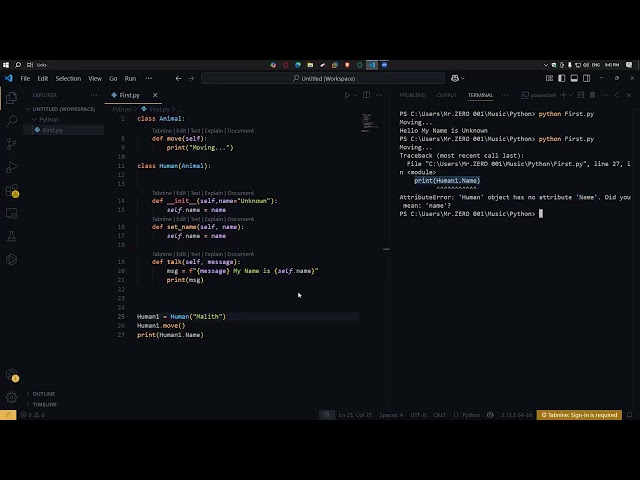Screen dimensions: 640x480
Task: Expand the Timeline section
Action: pos(44,404)
